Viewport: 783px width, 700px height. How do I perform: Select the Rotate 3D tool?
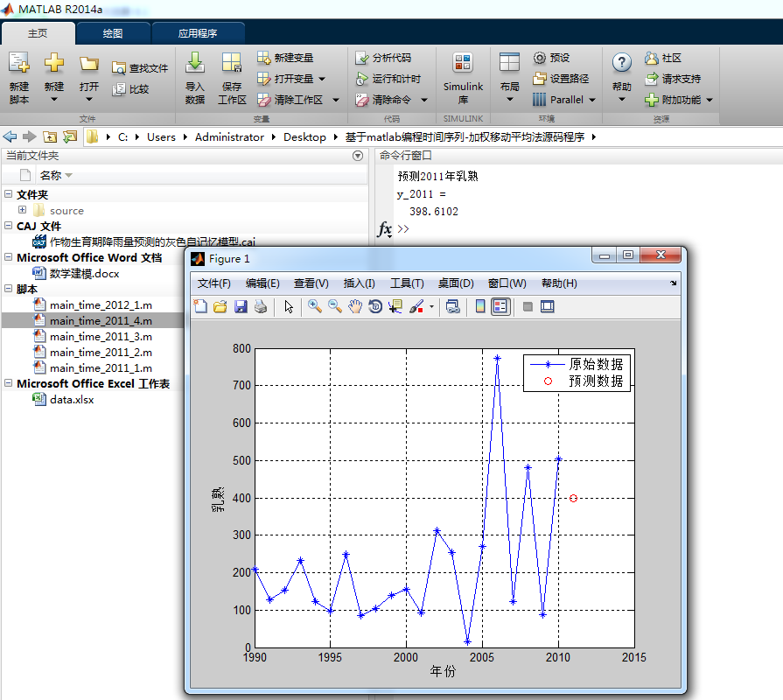375,306
